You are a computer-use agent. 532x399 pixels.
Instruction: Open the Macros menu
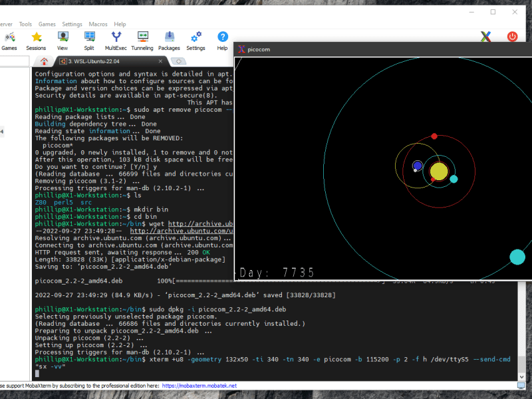98,24
